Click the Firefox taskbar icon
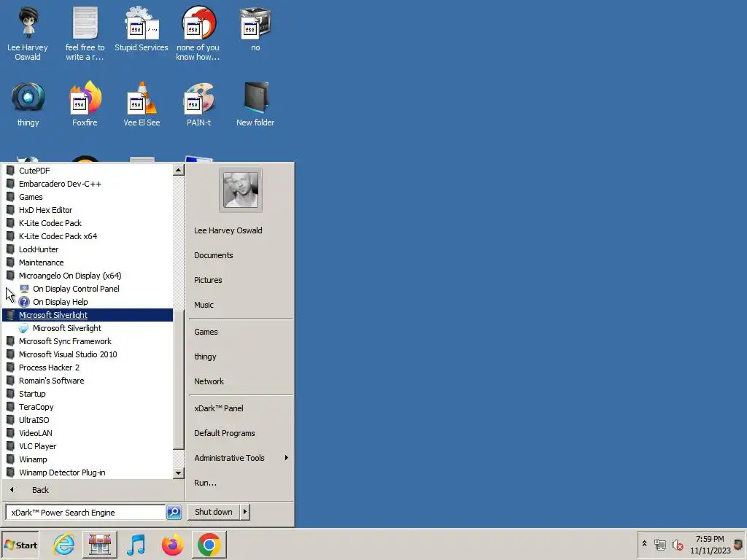This screenshot has height=560, width=747. point(172,545)
